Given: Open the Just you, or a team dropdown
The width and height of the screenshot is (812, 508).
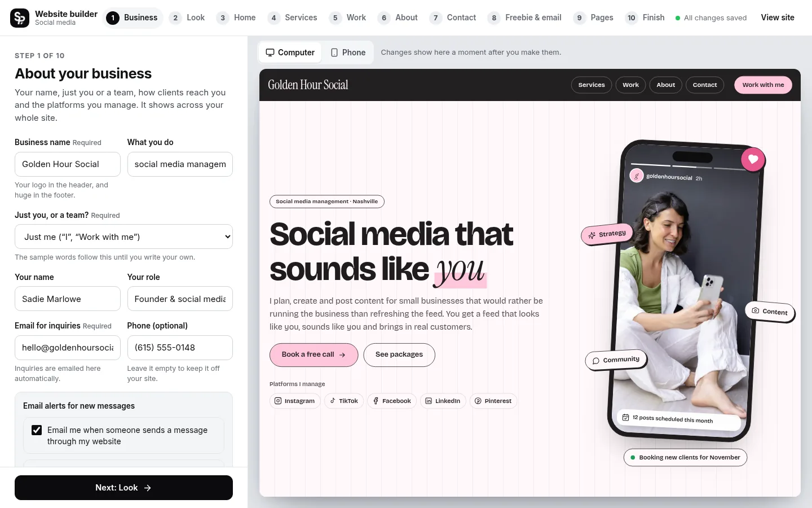Looking at the screenshot, I should coord(123,237).
